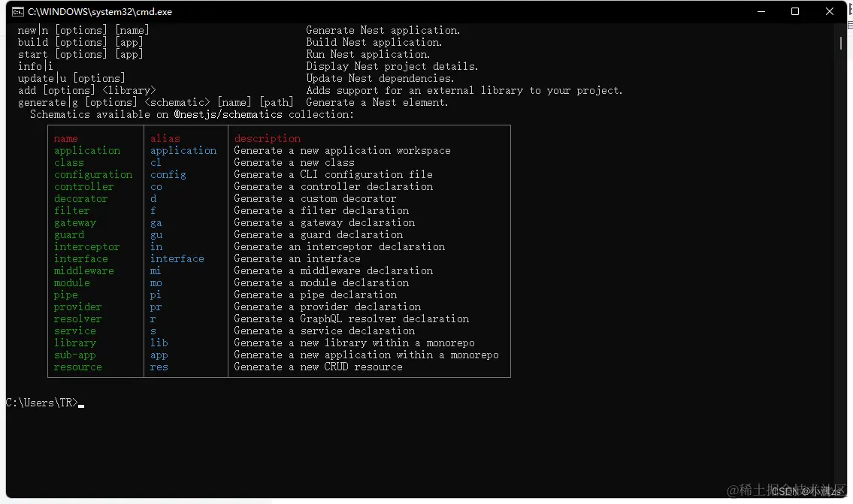Click the 'add [options] <library>' command

pyautogui.click(x=86, y=90)
